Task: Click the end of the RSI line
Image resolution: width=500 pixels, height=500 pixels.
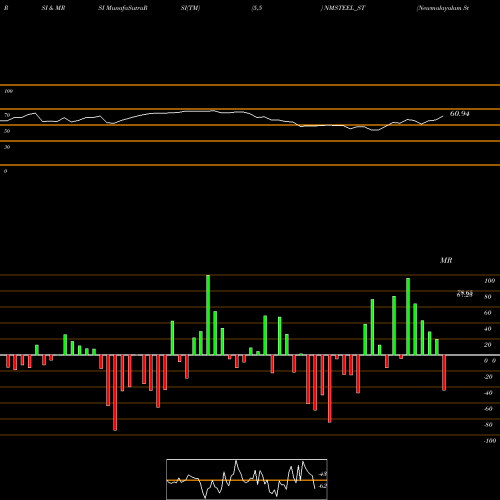Action: coord(443,116)
